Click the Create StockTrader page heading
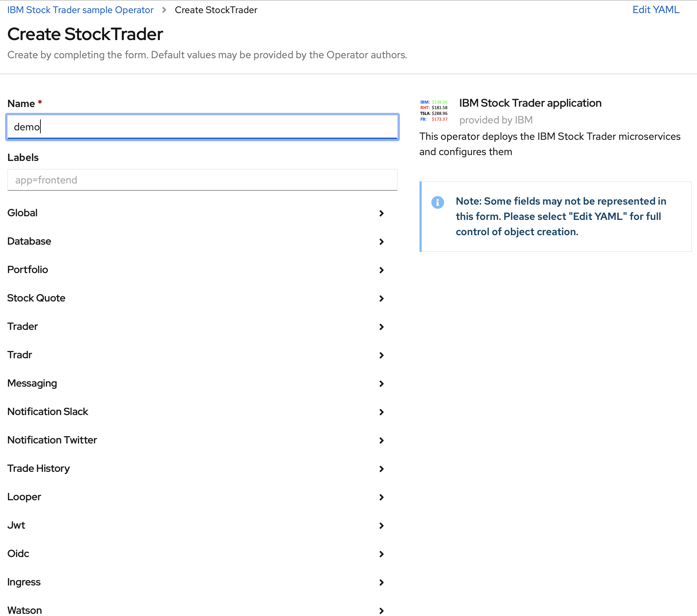Screen dimensions: 697x616 tap(85, 34)
